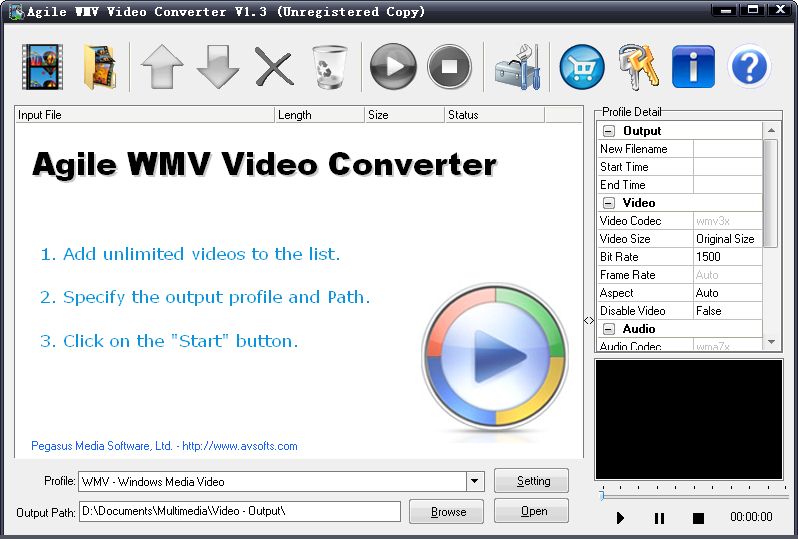The height and width of the screenshot is (539, 798).
Task: Click the New Filename value cell
Action: click(x=728, y=149)
